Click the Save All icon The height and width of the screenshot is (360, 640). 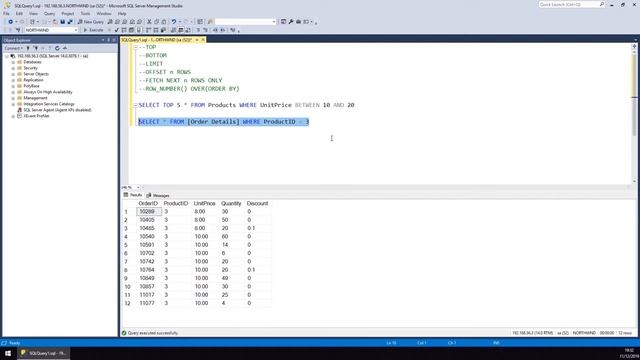(x=70, y=22)
